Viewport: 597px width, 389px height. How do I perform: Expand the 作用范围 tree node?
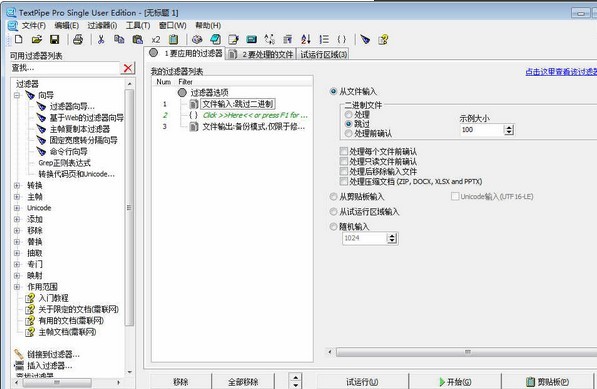pos(17,287)
